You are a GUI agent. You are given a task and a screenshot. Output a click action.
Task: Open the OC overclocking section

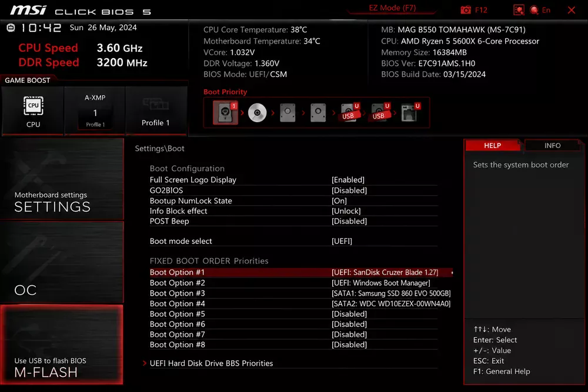point(62,262)
